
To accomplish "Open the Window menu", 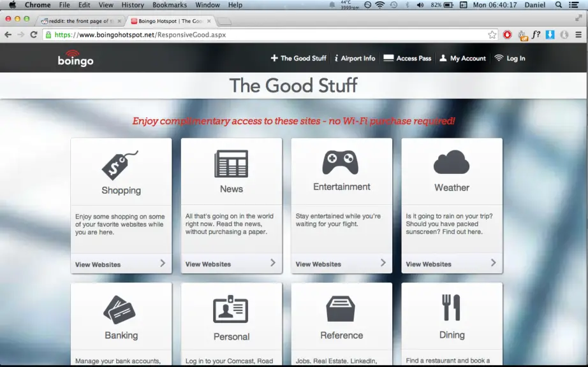I will (x=207, y=5).
